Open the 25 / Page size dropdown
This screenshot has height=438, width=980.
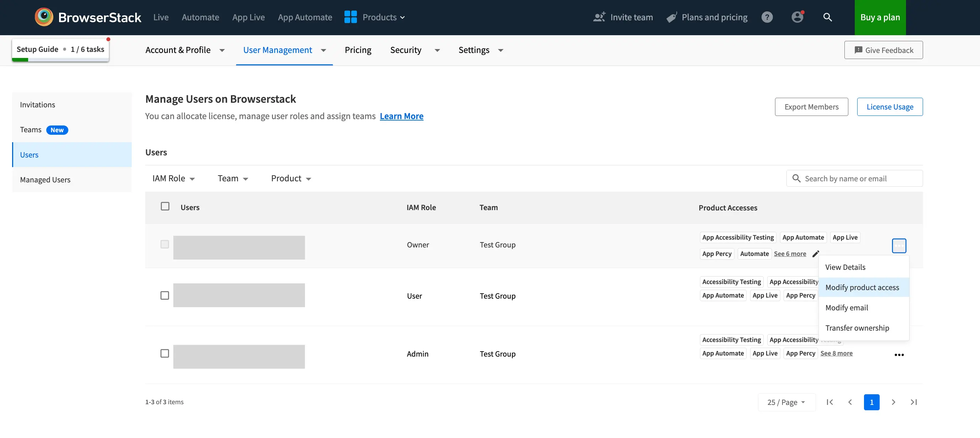(786, 402)
